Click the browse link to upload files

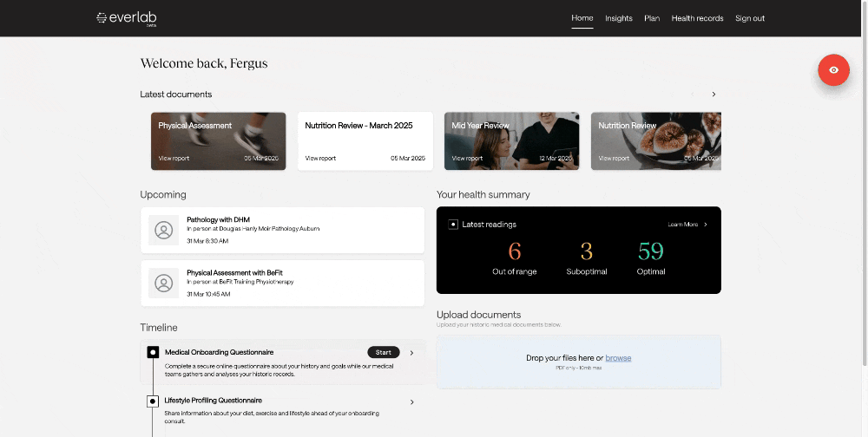click(618, 358)
